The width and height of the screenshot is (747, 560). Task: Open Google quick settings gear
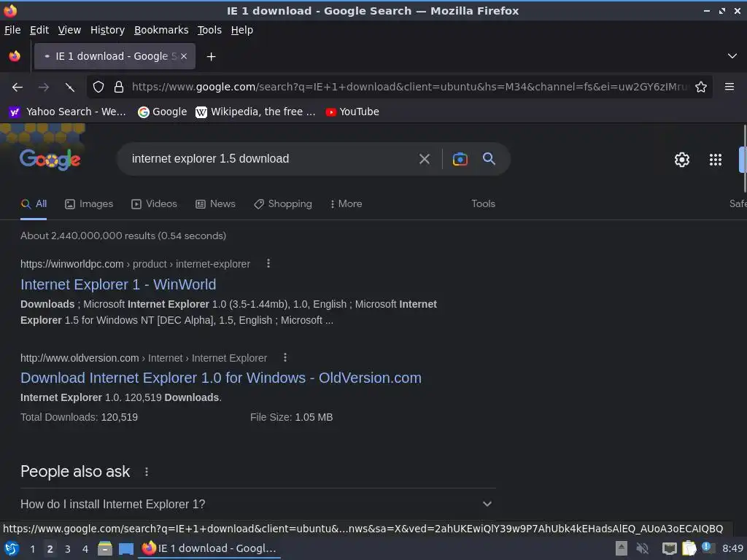click(682, 160)
